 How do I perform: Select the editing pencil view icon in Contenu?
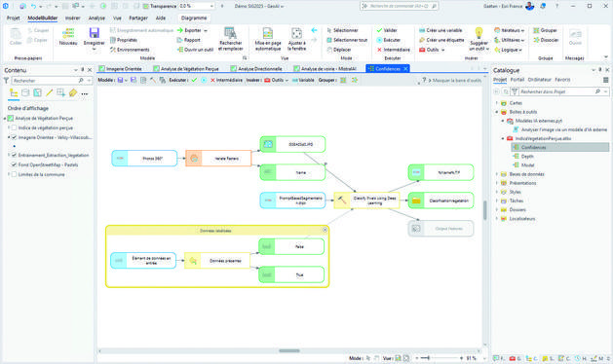point(50,93)
